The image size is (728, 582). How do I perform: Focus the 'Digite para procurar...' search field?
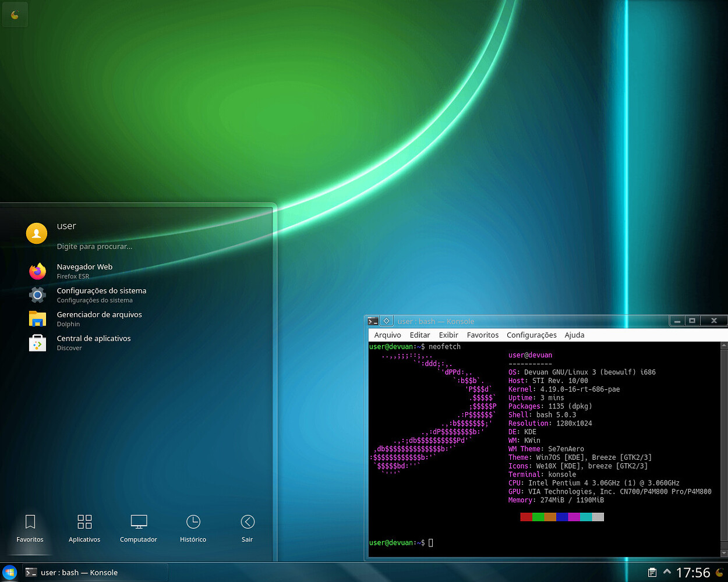pyautogui.click(x=94, y=246)
